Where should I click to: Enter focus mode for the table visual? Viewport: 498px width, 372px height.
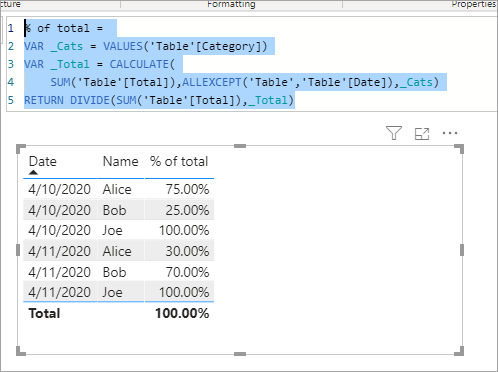(x=422, y=134)
